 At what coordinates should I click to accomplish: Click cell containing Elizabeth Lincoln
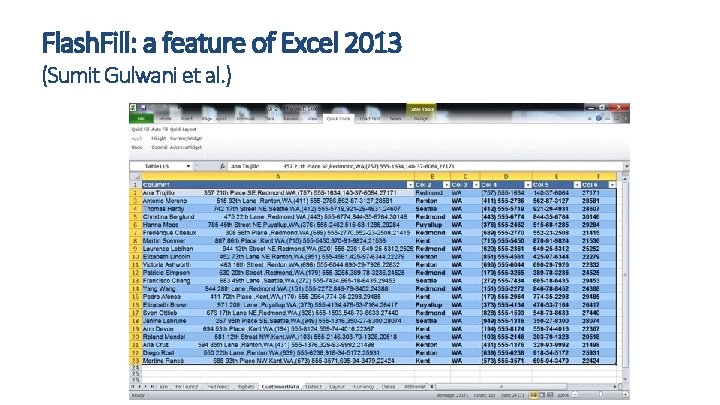tap(278, 257)
